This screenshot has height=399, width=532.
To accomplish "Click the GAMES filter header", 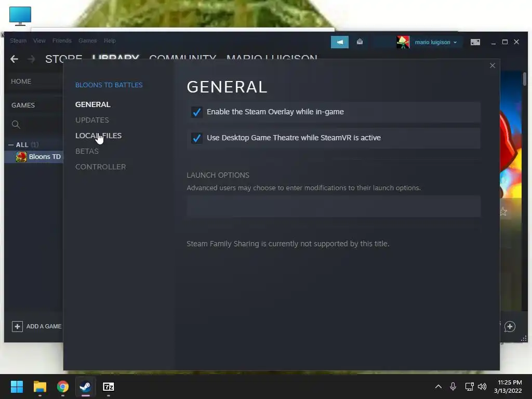I will [x=23, y=105].
